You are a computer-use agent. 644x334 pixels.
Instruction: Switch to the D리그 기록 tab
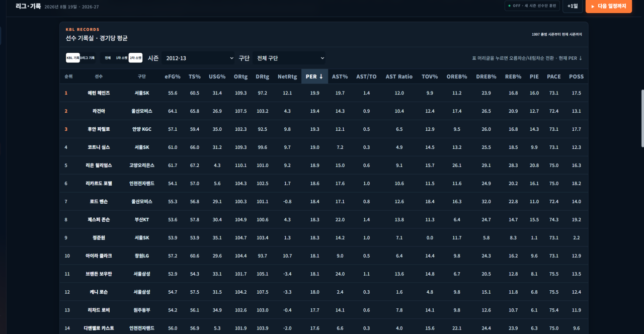(88, 58)
